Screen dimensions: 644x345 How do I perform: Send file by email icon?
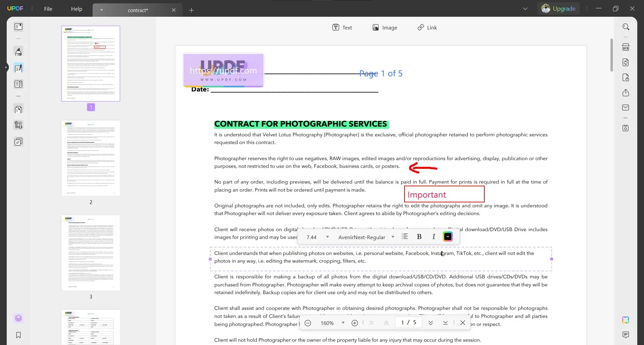click(x=626, y=108)
